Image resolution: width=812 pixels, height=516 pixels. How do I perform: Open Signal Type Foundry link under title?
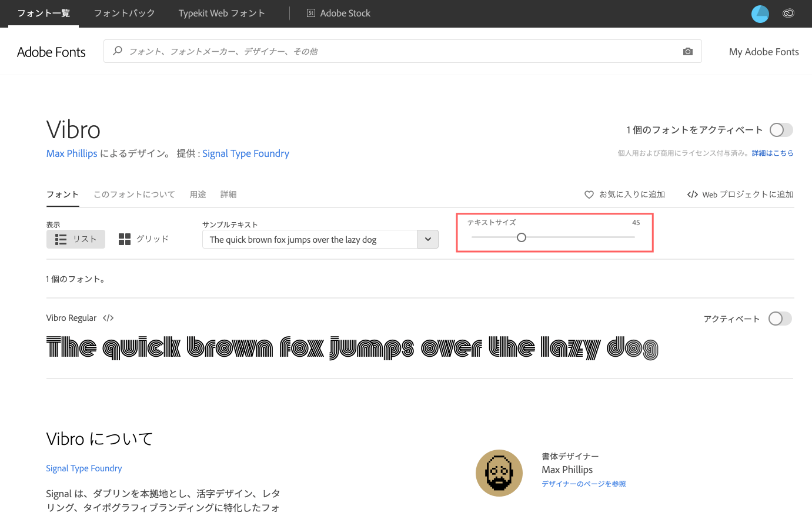[x=246, y=153]
